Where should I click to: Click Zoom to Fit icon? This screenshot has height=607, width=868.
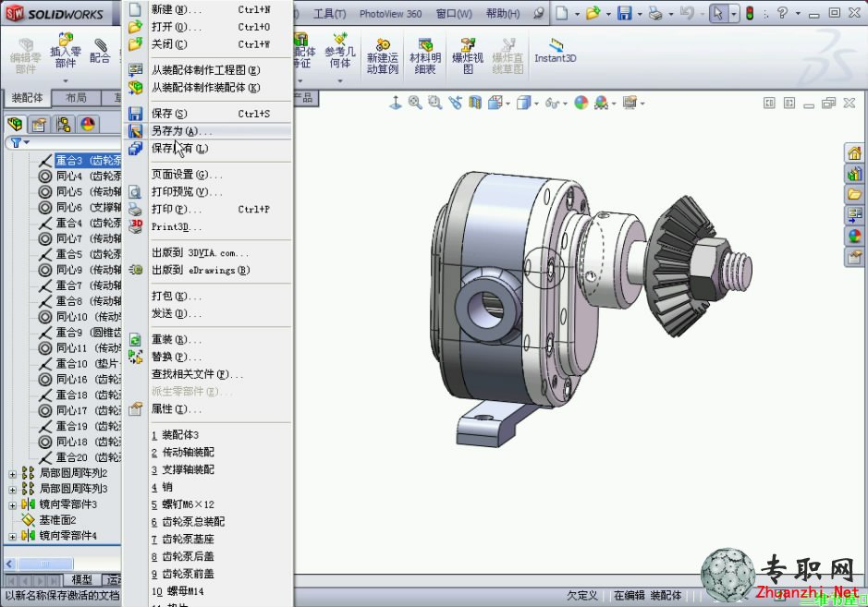(x=415, y=103)
